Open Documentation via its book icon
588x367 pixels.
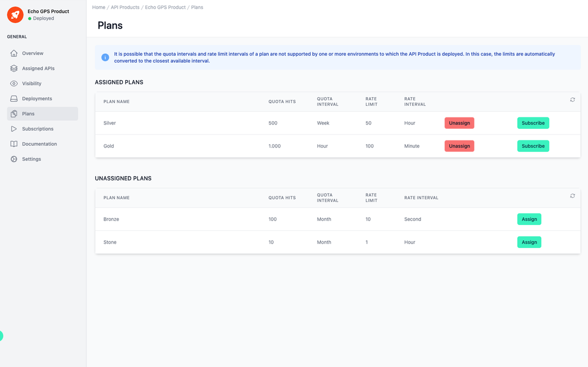point(13,143)
